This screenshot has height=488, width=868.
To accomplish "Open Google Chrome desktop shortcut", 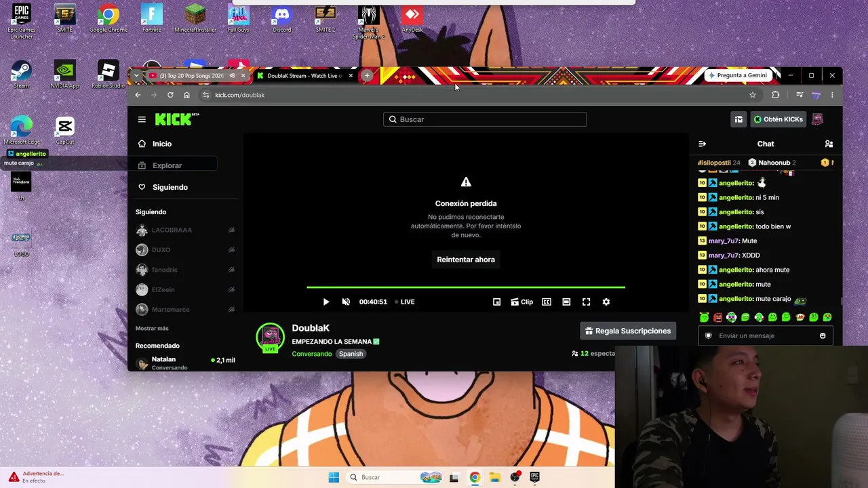I will click(108, 19).
